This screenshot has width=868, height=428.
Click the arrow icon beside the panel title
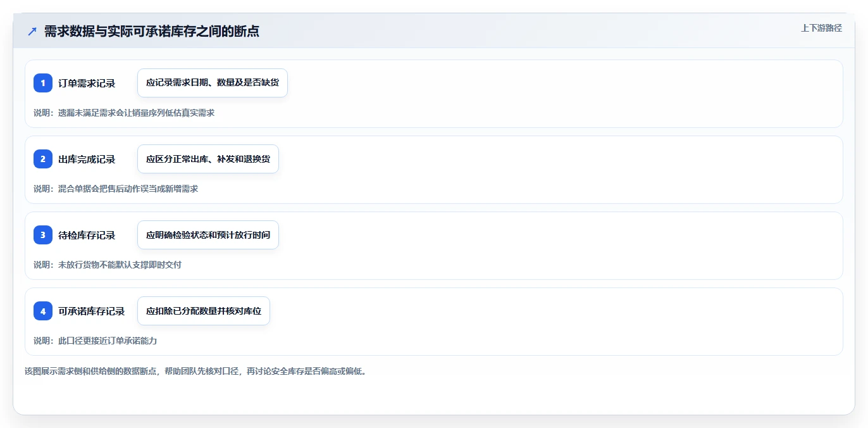pyautogui.click(x=32, y=32)
